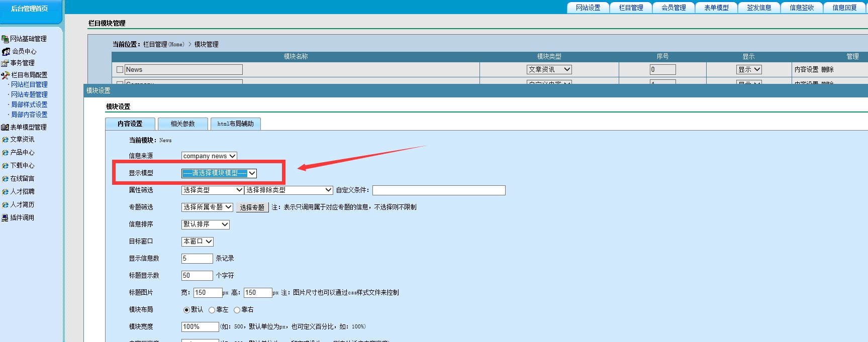Expand the 信息来源 company news dropdown
The height and width of the screenshot is (342, 868).
point(209,156)
